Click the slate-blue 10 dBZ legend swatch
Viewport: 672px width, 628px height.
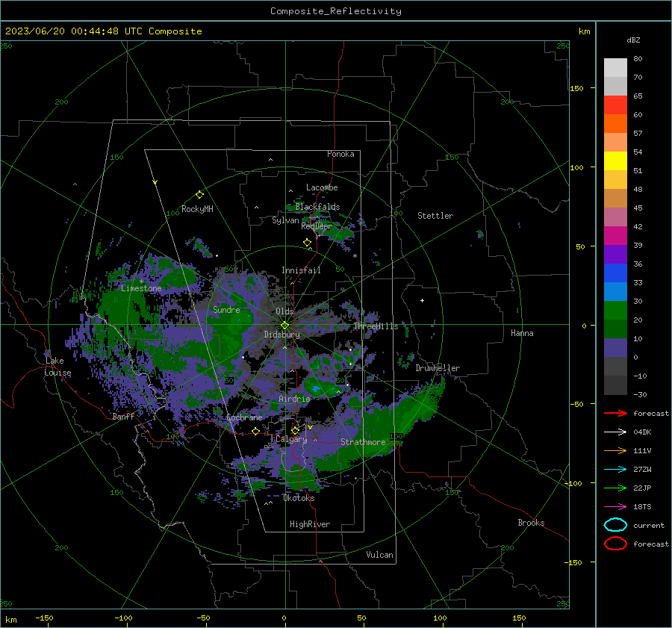[x=615, y=348]
